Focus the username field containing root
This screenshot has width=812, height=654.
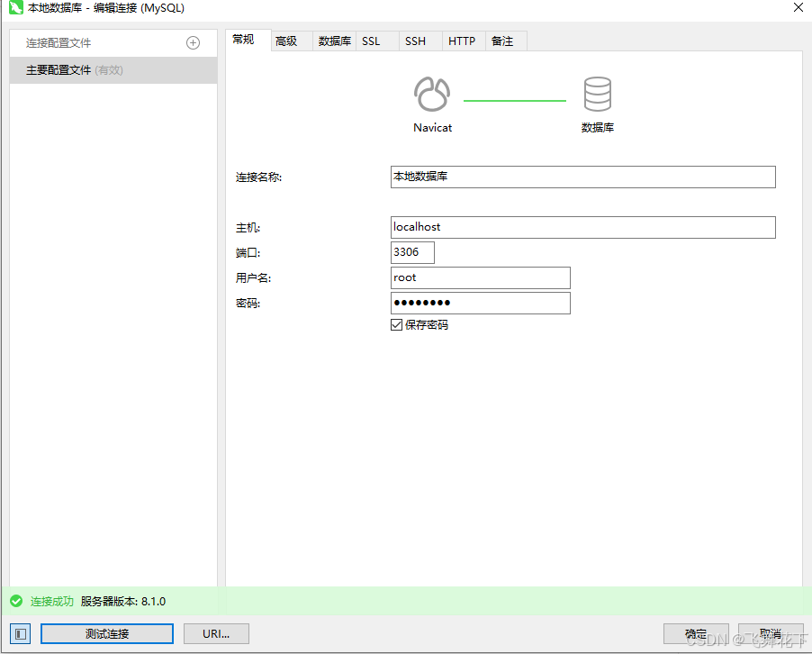[x=481, y=277]
